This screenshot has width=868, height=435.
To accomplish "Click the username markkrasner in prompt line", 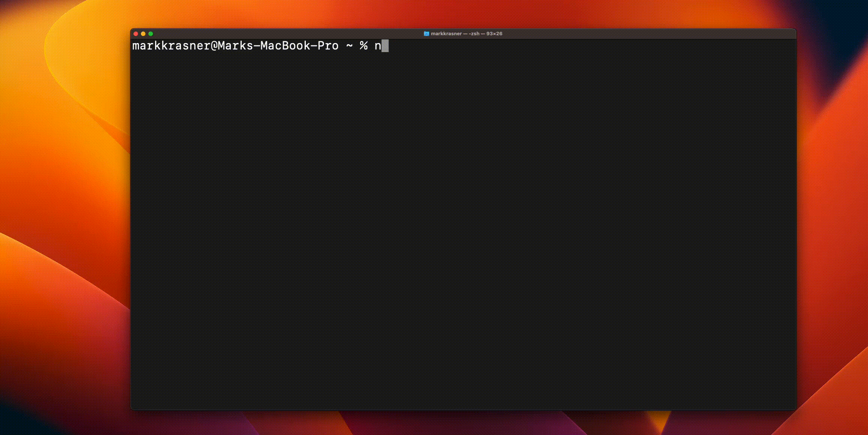I will (x=171, y=46).
